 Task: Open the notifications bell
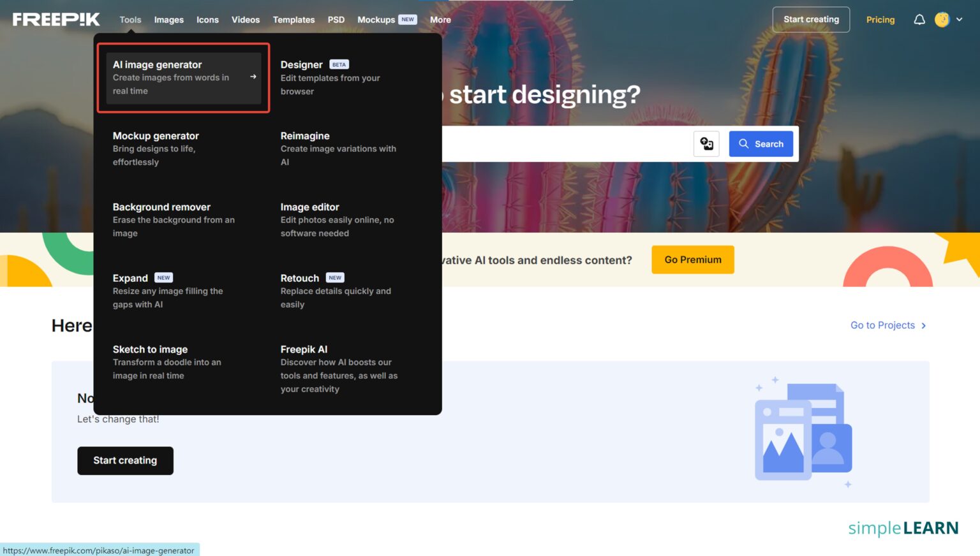click(919, 19)
